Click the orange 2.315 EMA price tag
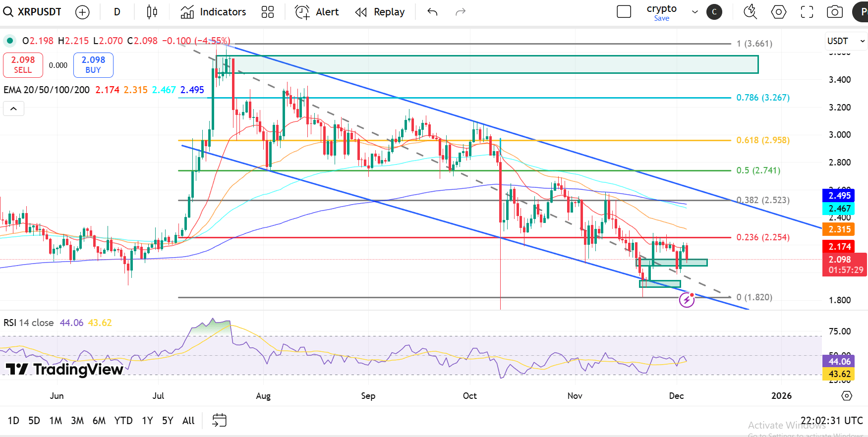The width and height of the screenshot is (868, 437). [x=839, y=229]
